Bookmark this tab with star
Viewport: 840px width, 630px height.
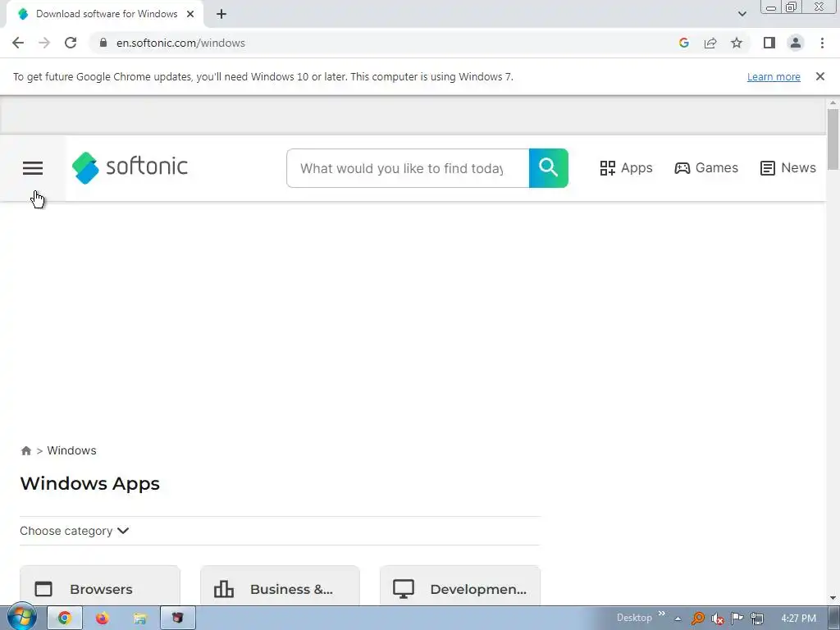(737, 43)
